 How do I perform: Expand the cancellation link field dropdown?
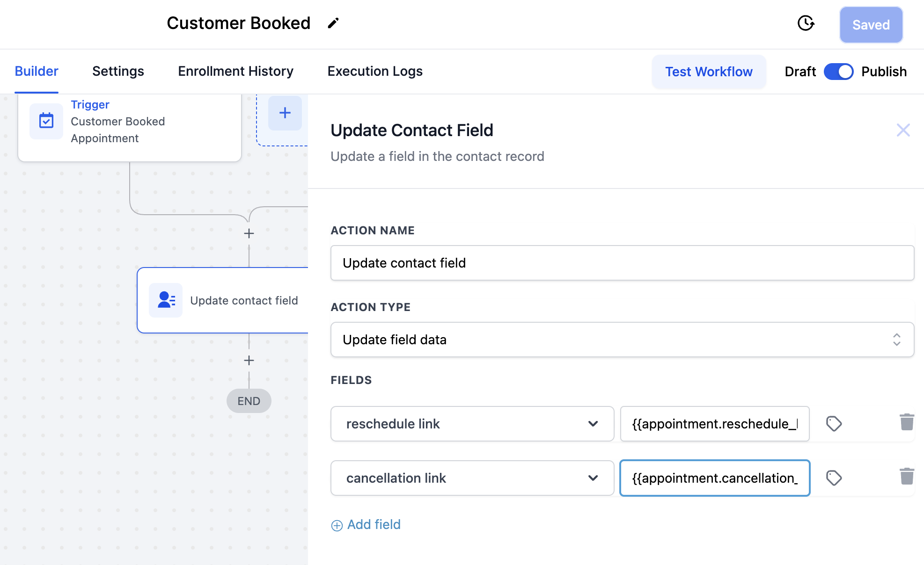point(593,478)
